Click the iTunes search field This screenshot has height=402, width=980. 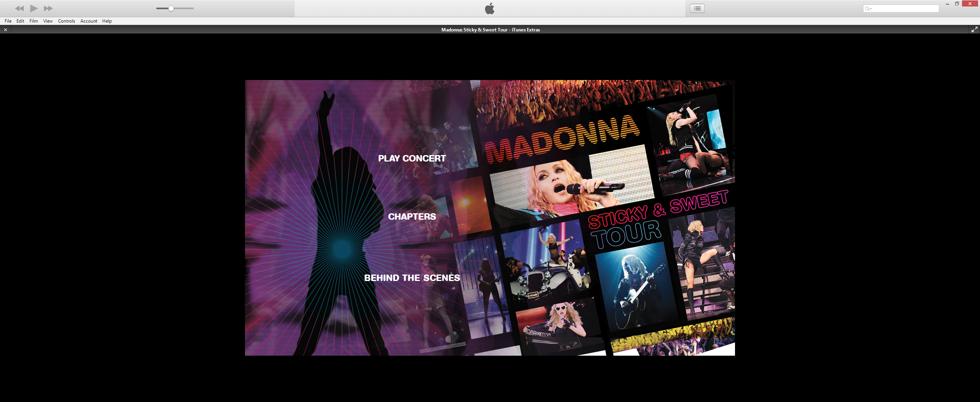pyautogui.click(x=901, y=8)
